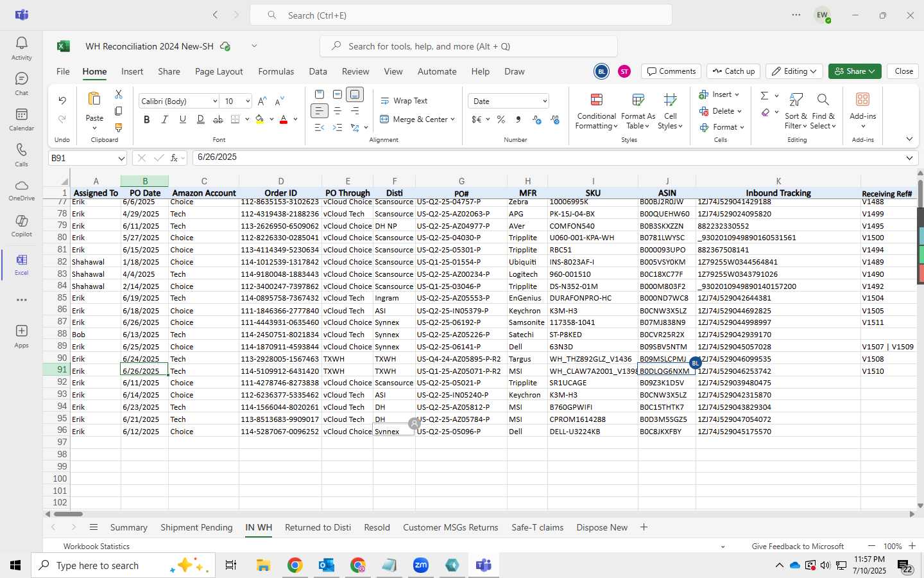Image resolution: width=924 pixels, height=578 pixels.
Task: Open the Fill Color swatch bucket
Action: tap(260, 119)
